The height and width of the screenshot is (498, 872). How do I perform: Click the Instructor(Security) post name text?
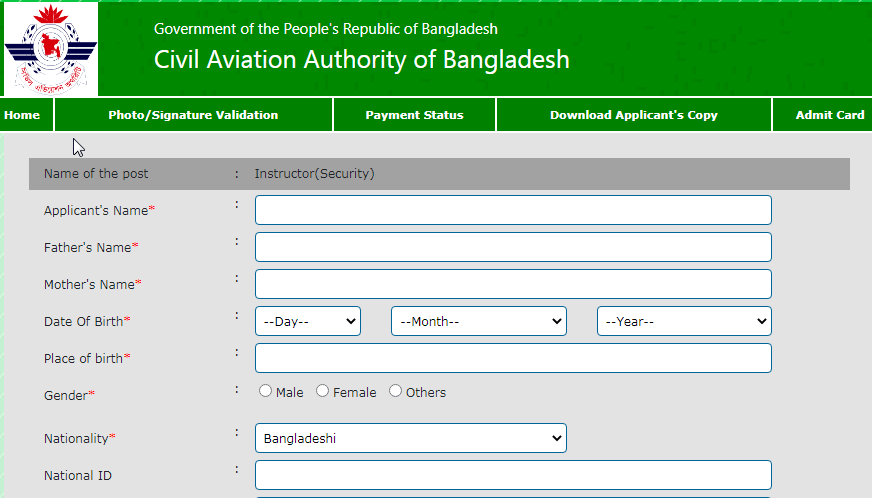click(x=315, y=174)
